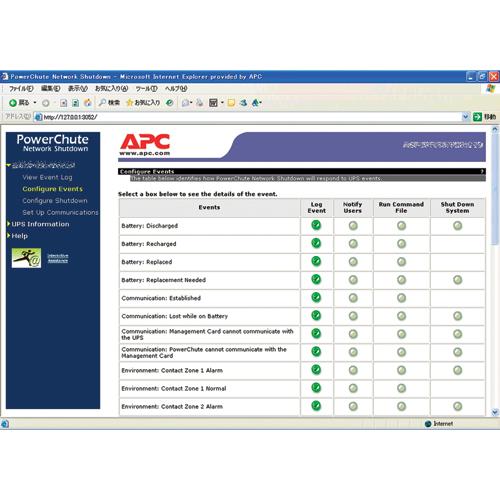Expand the Help section in sidebar
Image resolution: width=500 pixels, height=500 pixels.
pos(18,236)
